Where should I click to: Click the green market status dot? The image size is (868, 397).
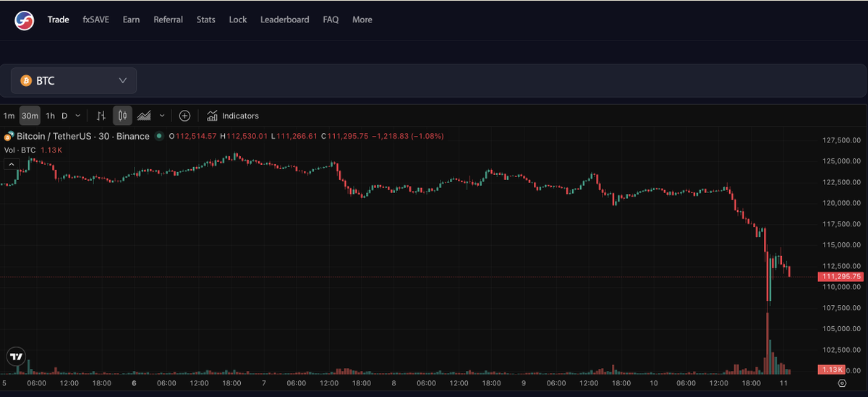point(159,136)
